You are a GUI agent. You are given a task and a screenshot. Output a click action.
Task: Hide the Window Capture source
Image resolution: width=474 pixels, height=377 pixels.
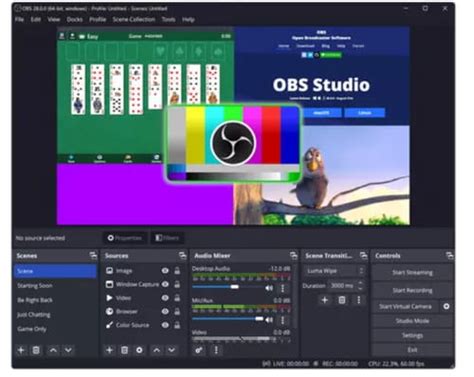pyautogui.click(x=165, y=284)
